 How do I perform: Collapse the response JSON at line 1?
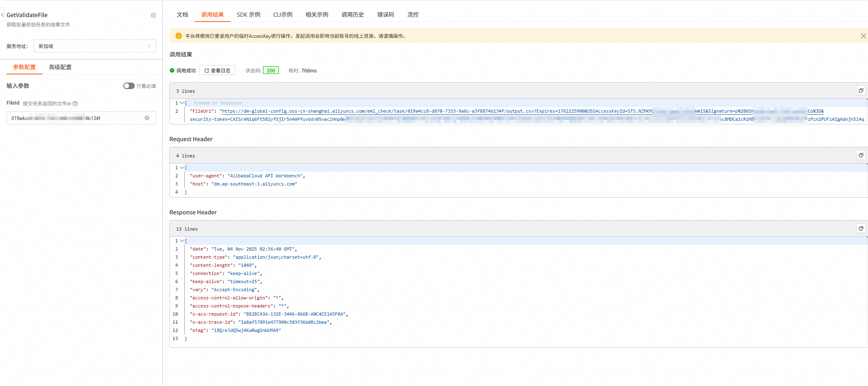pos(182,103)
